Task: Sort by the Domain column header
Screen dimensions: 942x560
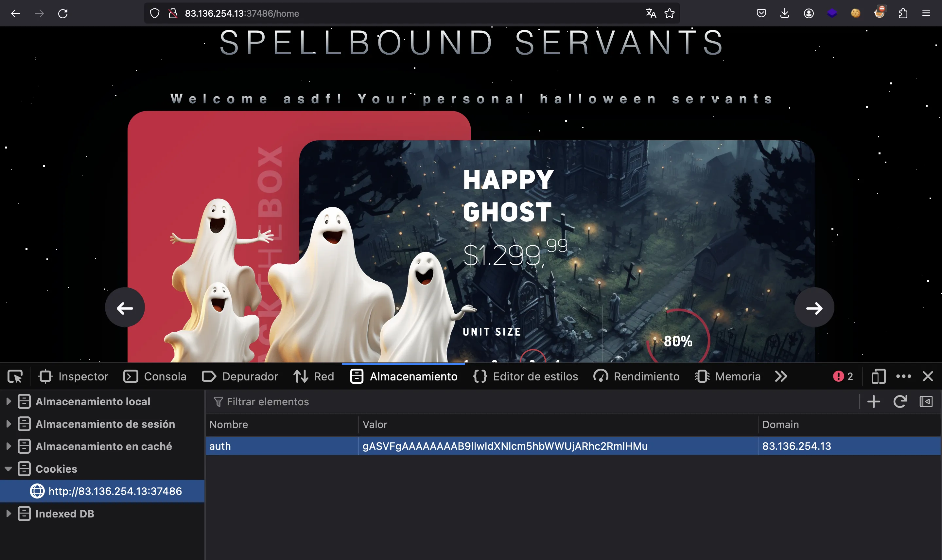Action: pos(849,425)
